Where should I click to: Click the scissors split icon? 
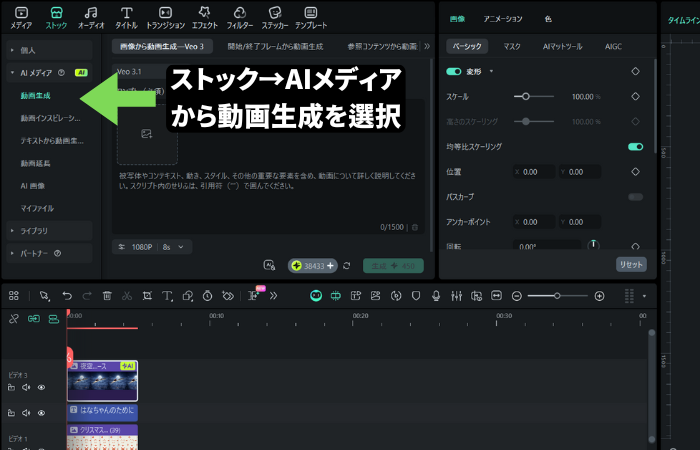click(x=127, y=296)
